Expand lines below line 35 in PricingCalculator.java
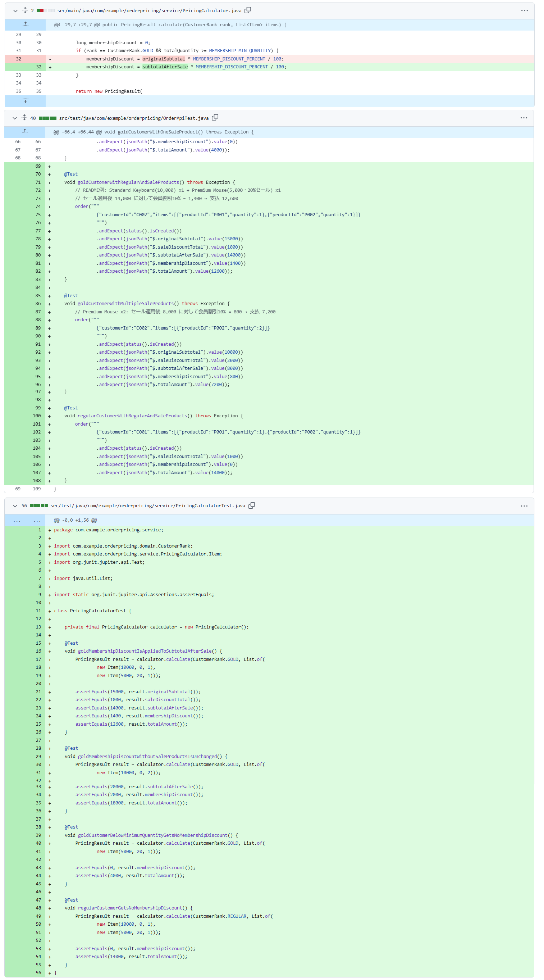544x980 pixels. coord(26,101)
